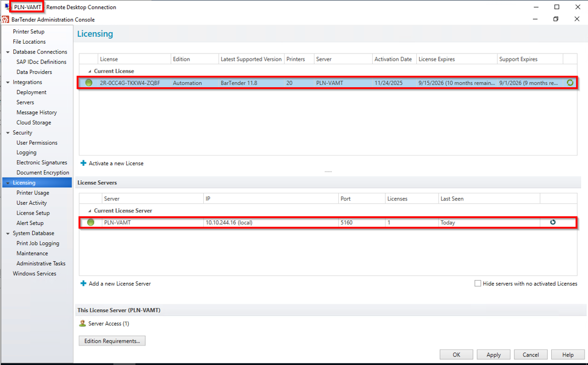Image resolution: width=588 pixels, height=365 pixels.
Task: Collapse the System Database tree node arrow
Action: (8, 234)
